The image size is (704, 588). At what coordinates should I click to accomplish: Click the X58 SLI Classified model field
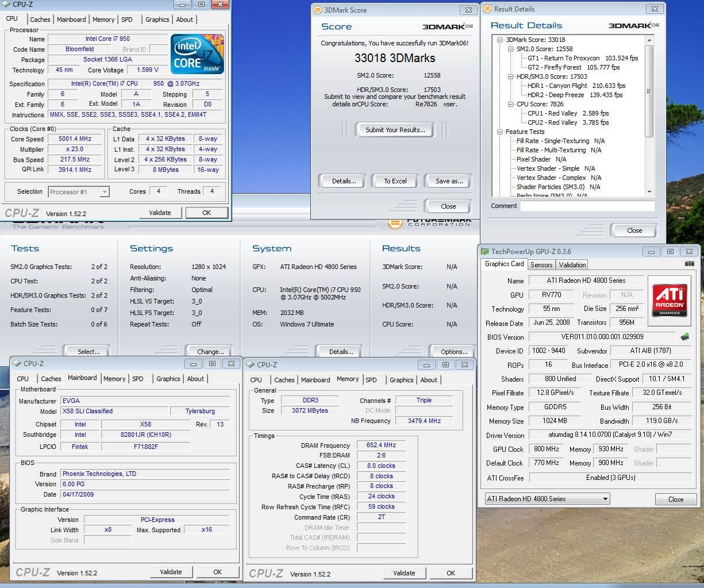click(x=114, y=411)
